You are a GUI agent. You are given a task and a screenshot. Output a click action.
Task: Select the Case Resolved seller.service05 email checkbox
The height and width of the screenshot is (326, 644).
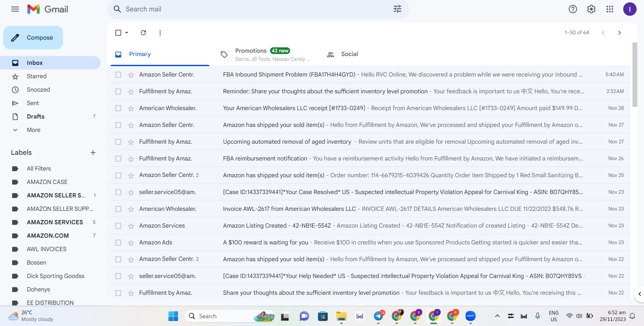[118, 192]
